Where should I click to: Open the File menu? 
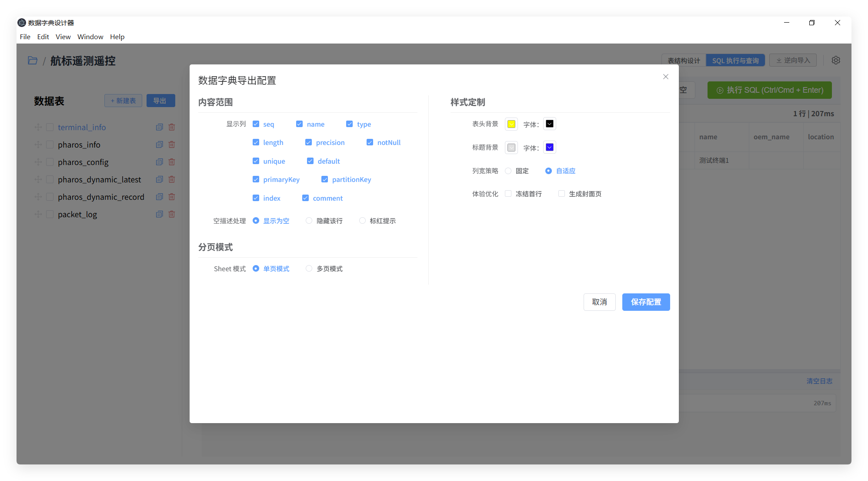[25, 37]
